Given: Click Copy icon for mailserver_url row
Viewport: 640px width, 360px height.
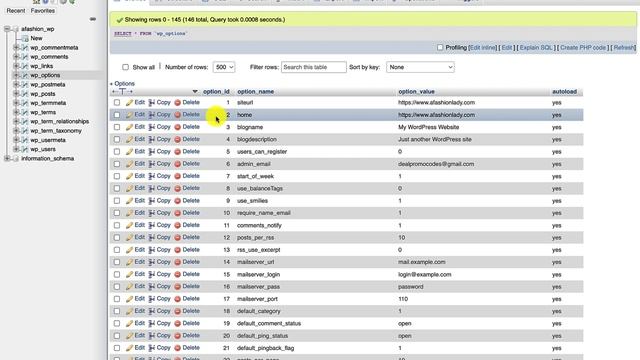Looking at the screenshot, I should pyautogui.click(x=151, y=262).
